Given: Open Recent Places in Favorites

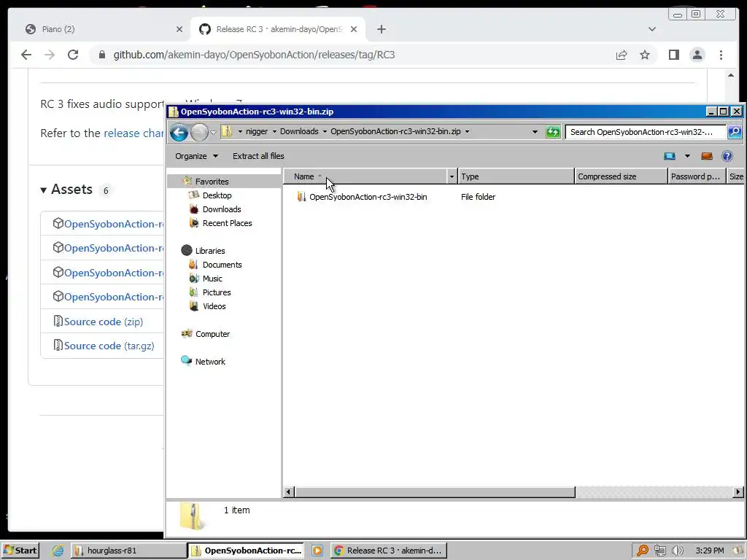Looking at the screenshot, I should [227, 223].
